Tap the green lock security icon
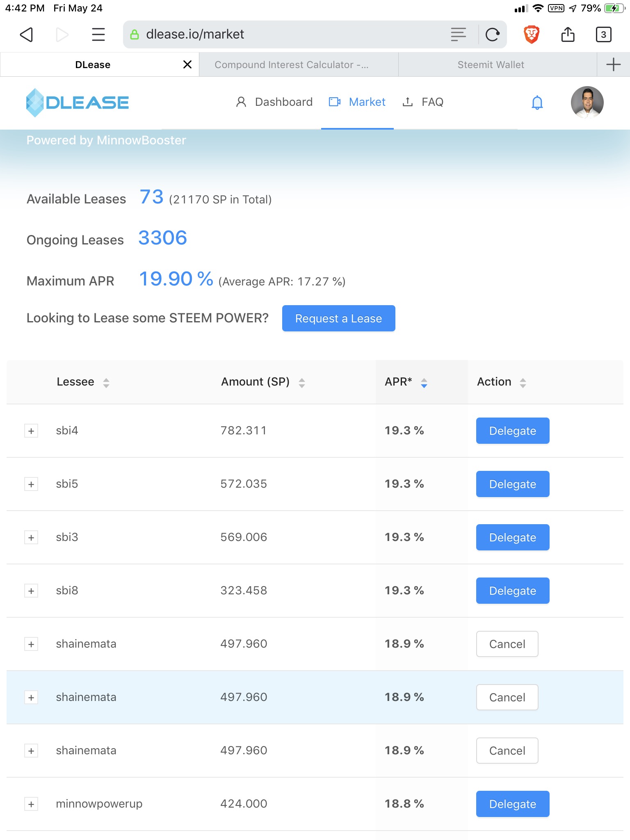The width and height of the screenshot is (630, 840). coord(134,34)
